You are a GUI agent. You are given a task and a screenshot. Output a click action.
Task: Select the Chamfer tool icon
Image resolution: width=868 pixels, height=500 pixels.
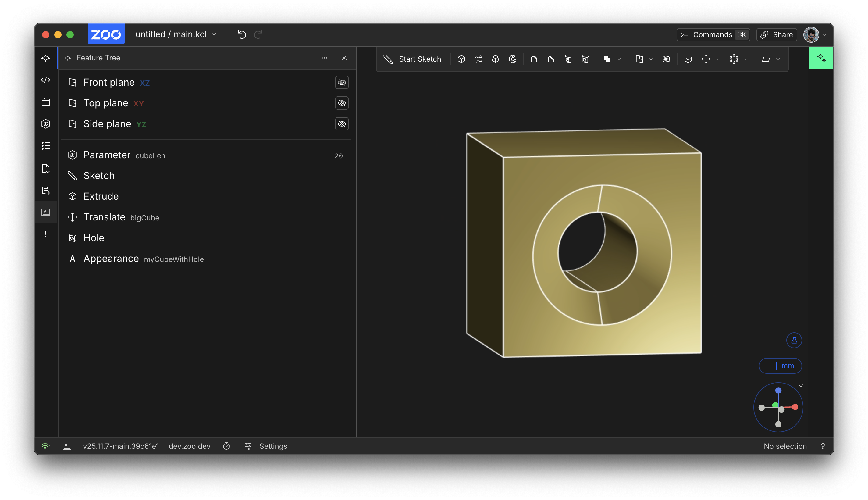tap(550, 59)
